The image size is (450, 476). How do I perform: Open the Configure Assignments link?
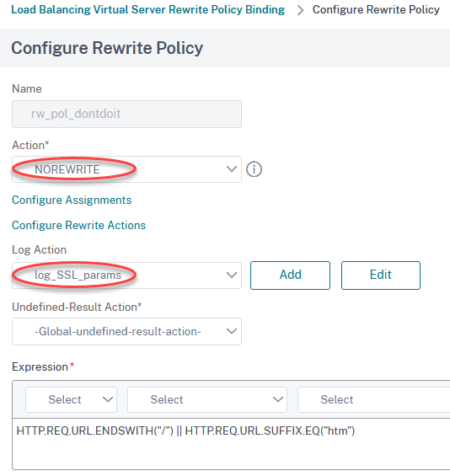point(72,200)
